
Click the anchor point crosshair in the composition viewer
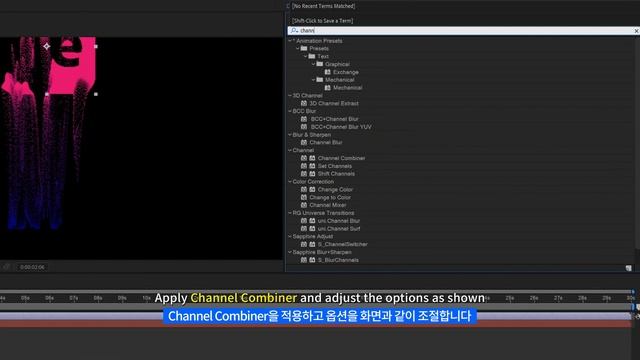(47, 46)
